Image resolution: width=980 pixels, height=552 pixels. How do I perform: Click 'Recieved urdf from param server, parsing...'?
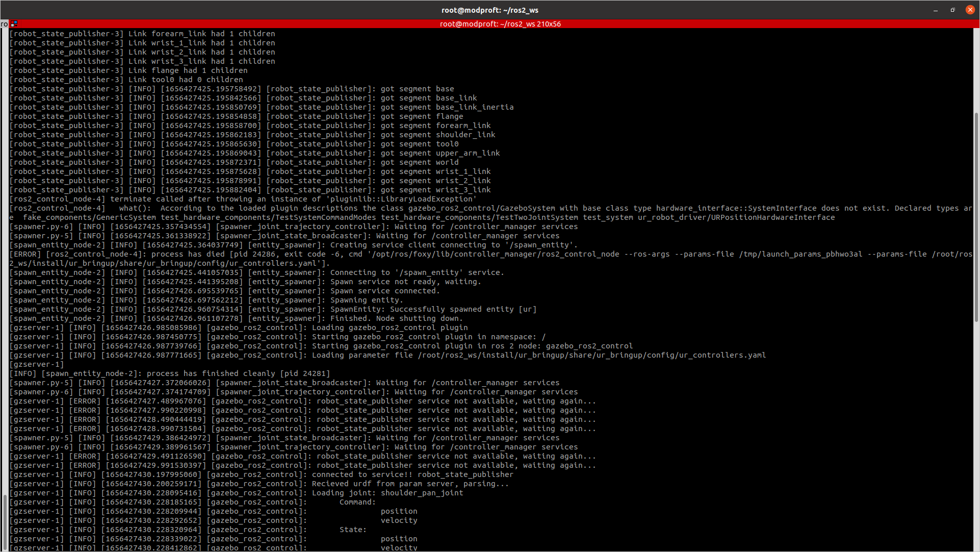point(410,484)
